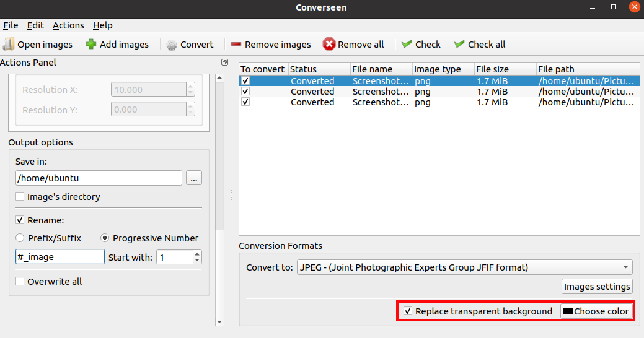Viewport: 644px width, 338px height.
Task: Click the Actions Panel scroll up arrow
Action: [219, 77]
